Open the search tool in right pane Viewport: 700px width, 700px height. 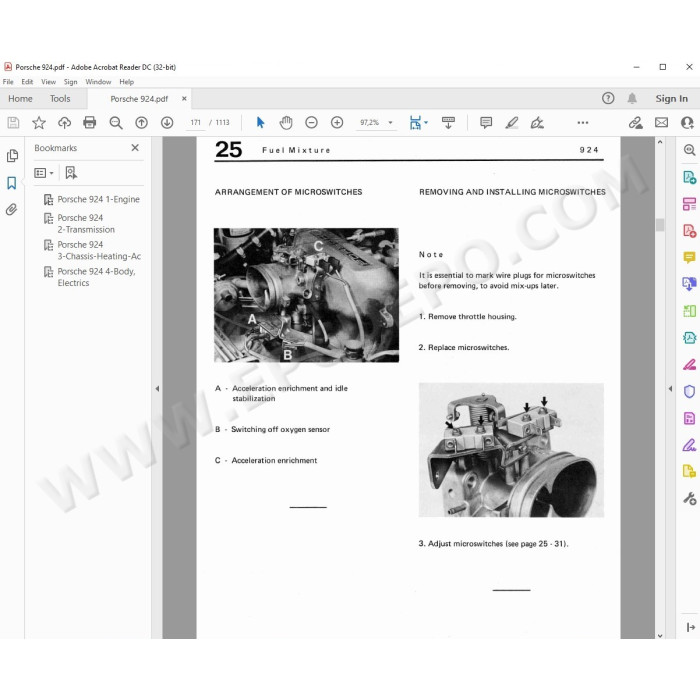point(689,150)
